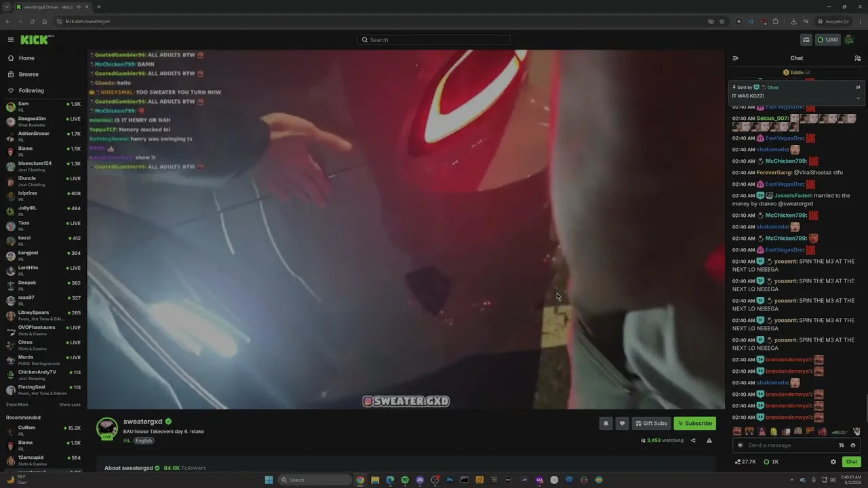This screenshot has height=488, width=868.
Task: Focus the Kick search field
Action: [434, 40]
